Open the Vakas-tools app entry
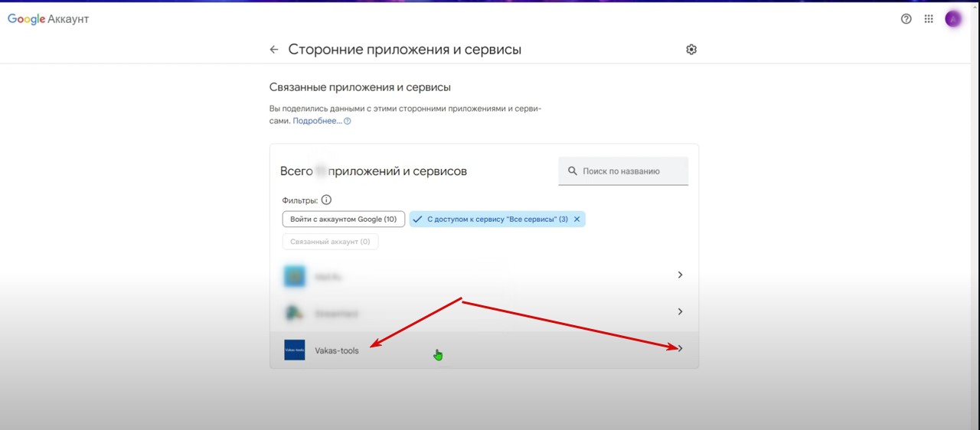980x430 pixels. (337, 350)
